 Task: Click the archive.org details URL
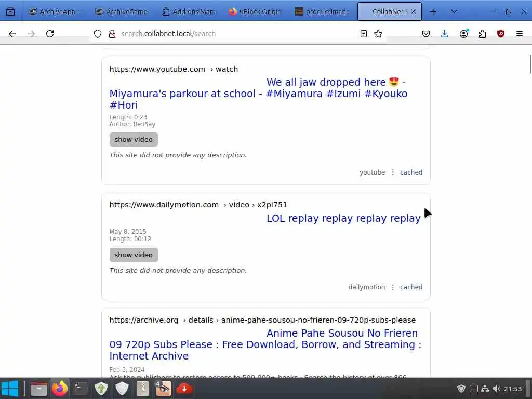tap(262, 320)
